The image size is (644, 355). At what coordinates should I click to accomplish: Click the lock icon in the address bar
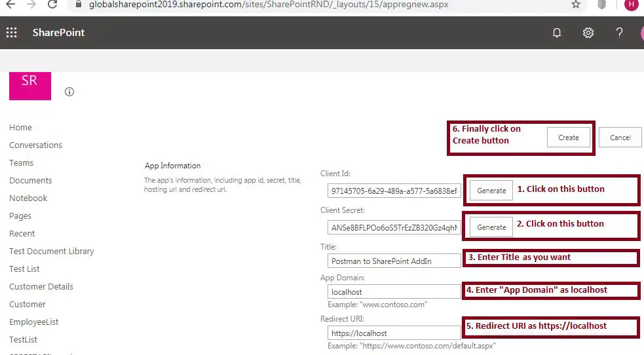tap(79, 4)
